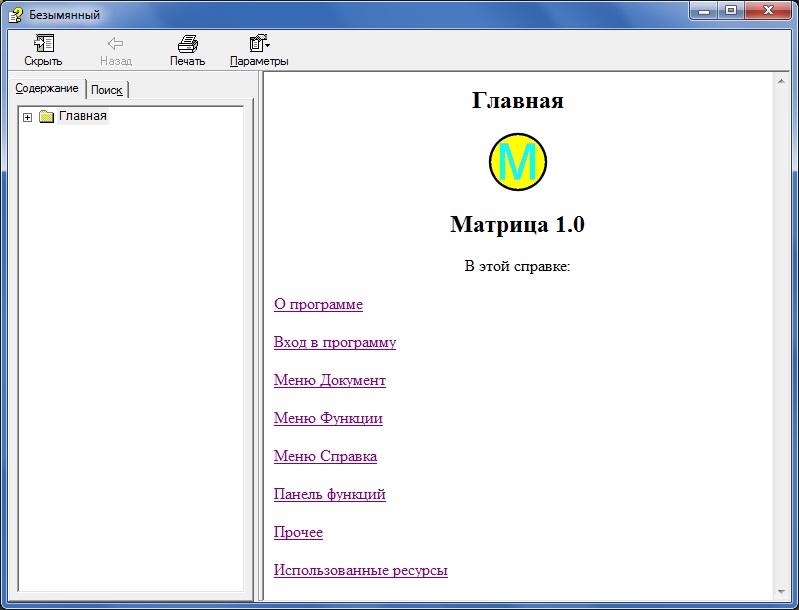Click the folder icon next to Главная
The height and width of the screenshot is (610, 799).
click(46, 117)
